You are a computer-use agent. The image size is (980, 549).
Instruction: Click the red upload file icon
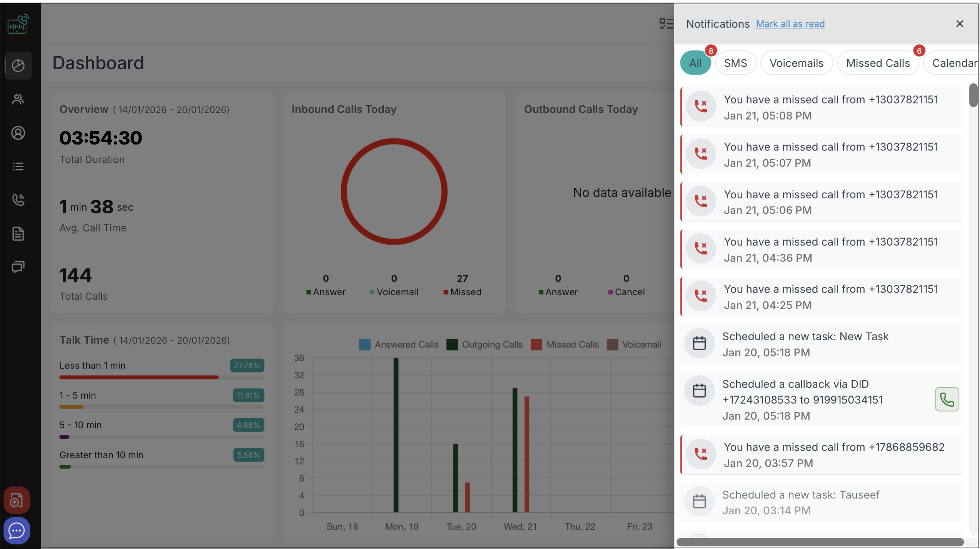[x=17, y=500]
